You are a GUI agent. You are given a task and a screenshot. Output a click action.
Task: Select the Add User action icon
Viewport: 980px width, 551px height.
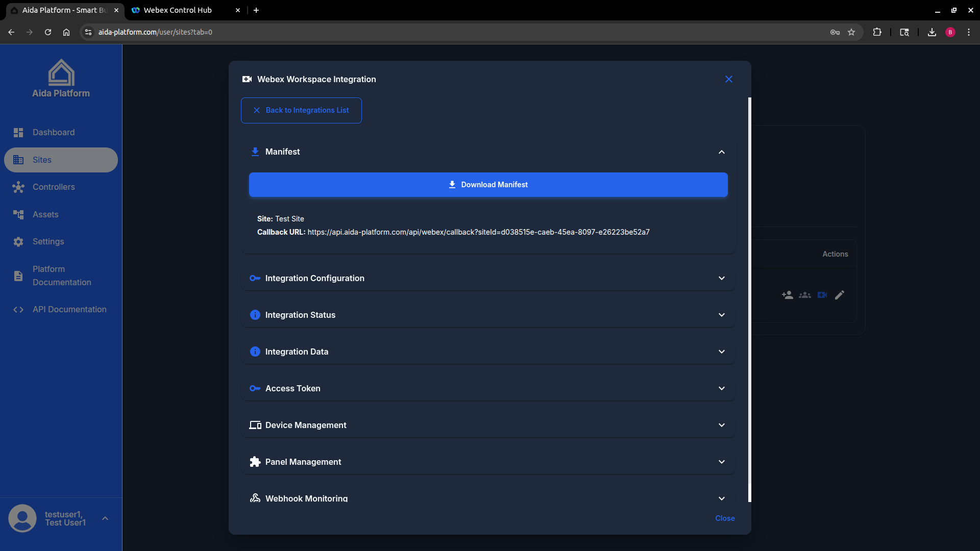coord(787,295)
